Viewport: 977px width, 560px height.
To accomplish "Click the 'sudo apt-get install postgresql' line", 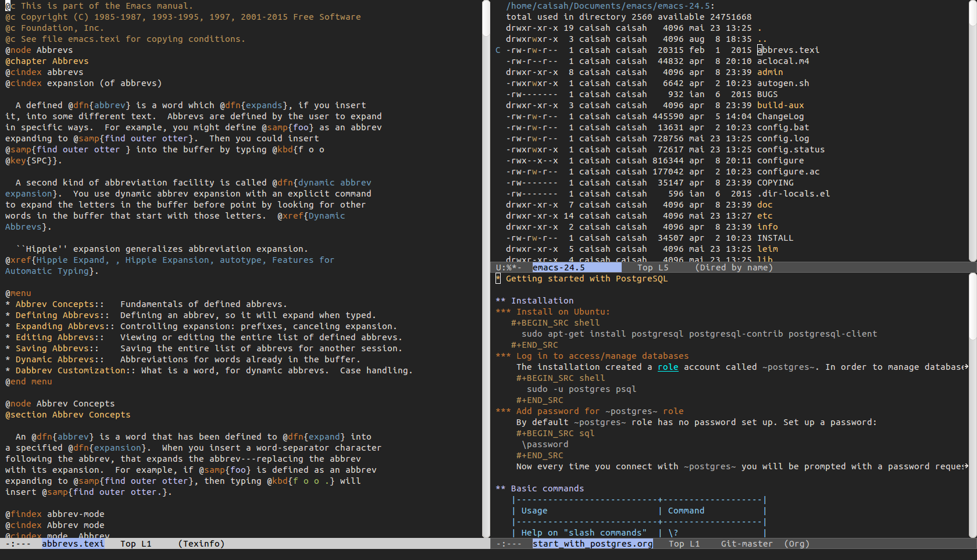I will [x=700, y=334].
